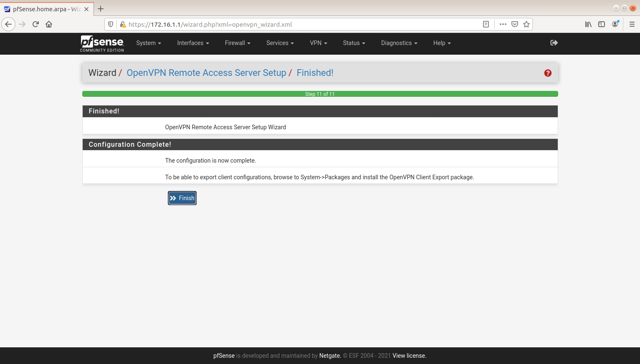The height and width of the screenshot is (364, 640).
Task: Click the Finished! breadcrumb link
Action: point(315,73)
